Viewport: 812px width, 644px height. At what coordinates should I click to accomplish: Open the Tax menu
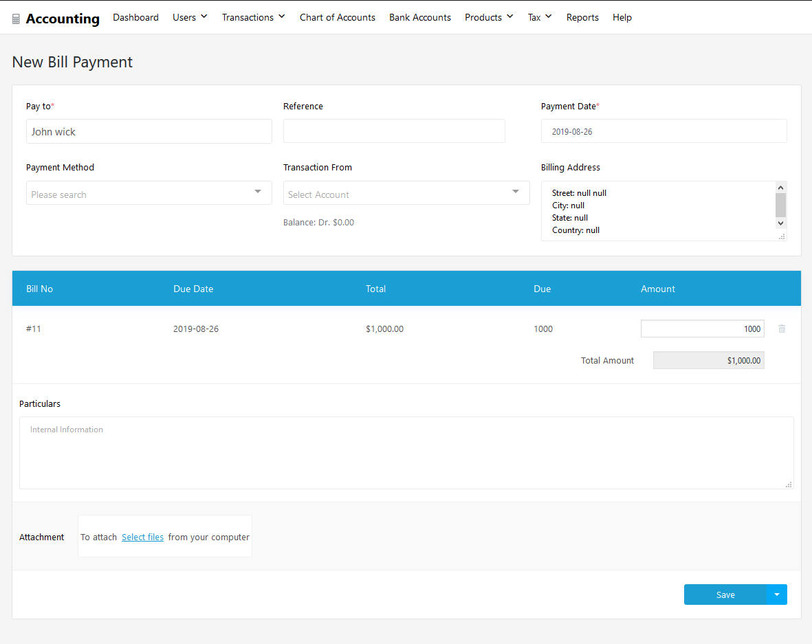(540, 17)
